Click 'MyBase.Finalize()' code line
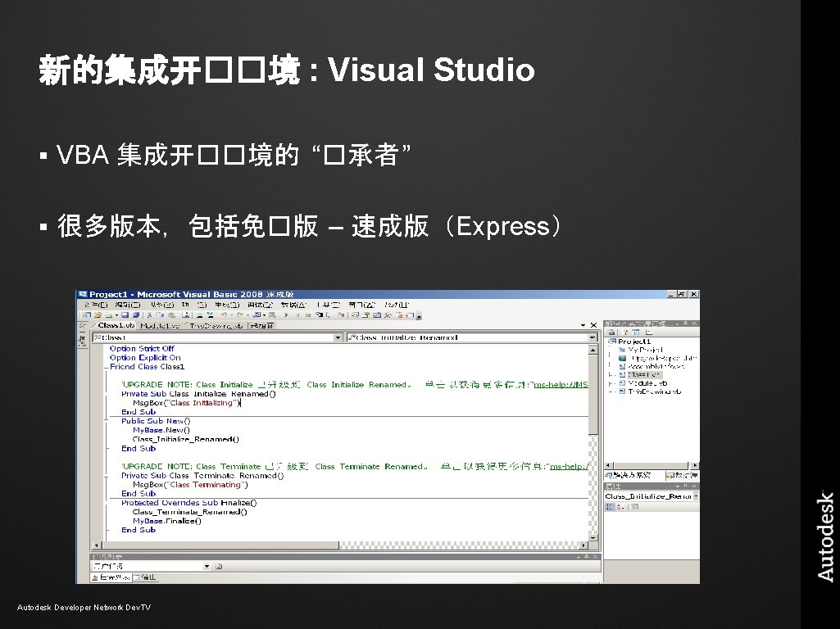Viewport: 840px width, 629px height. click(x=166, y=521)
